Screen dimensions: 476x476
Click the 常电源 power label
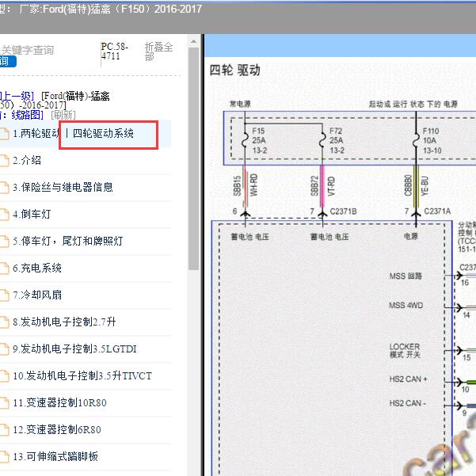click(241, 104)
